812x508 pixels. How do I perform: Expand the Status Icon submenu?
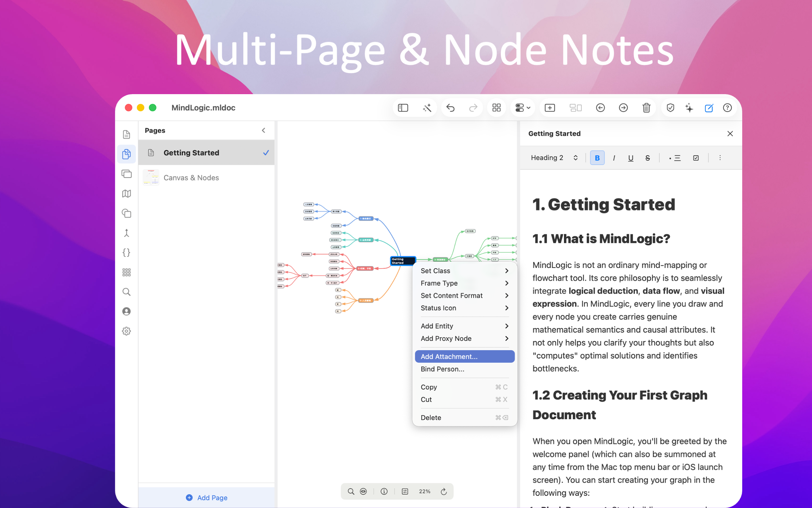pyautogui.click(x=465, y=308)
